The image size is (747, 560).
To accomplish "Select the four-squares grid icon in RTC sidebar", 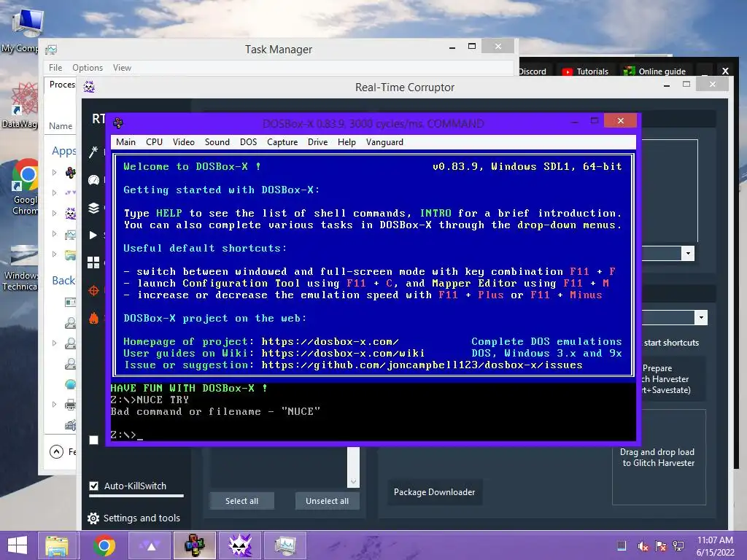I will pos(93,262).
